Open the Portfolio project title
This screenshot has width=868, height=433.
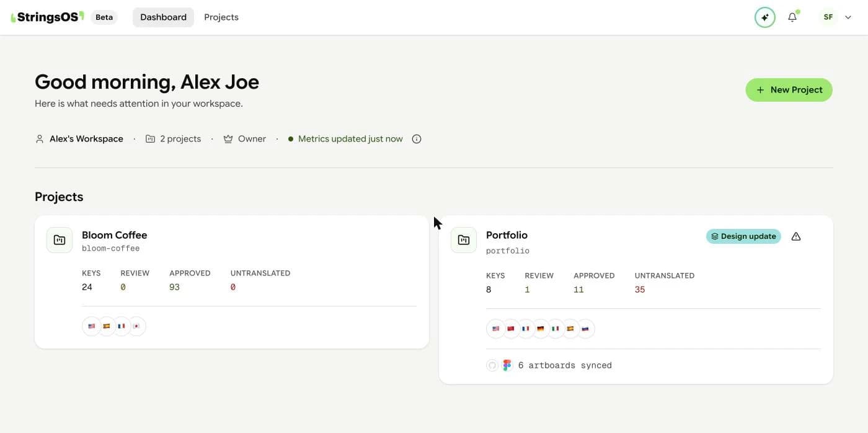click(x=507, y=235)
